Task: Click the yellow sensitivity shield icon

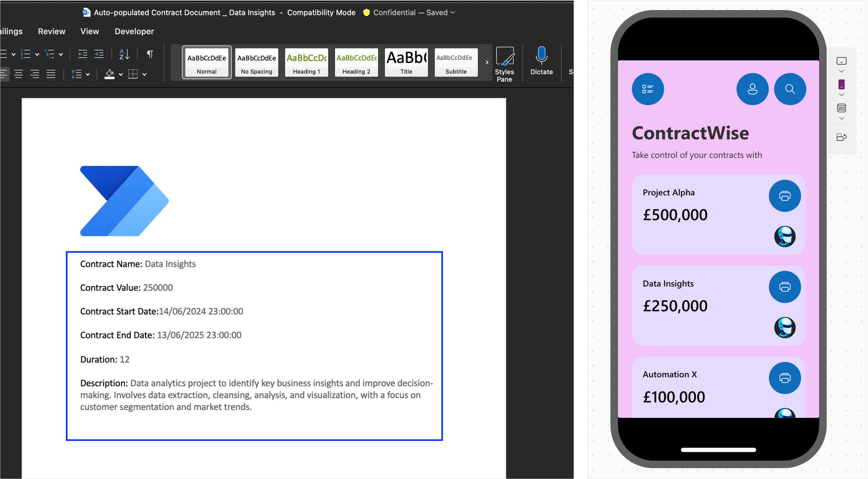Action: 366,12
